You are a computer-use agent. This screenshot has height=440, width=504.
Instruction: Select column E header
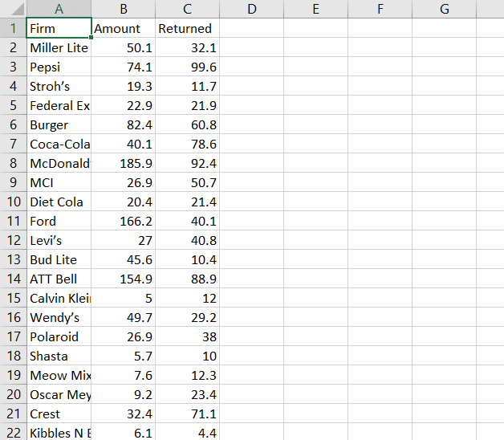(316, 9)
